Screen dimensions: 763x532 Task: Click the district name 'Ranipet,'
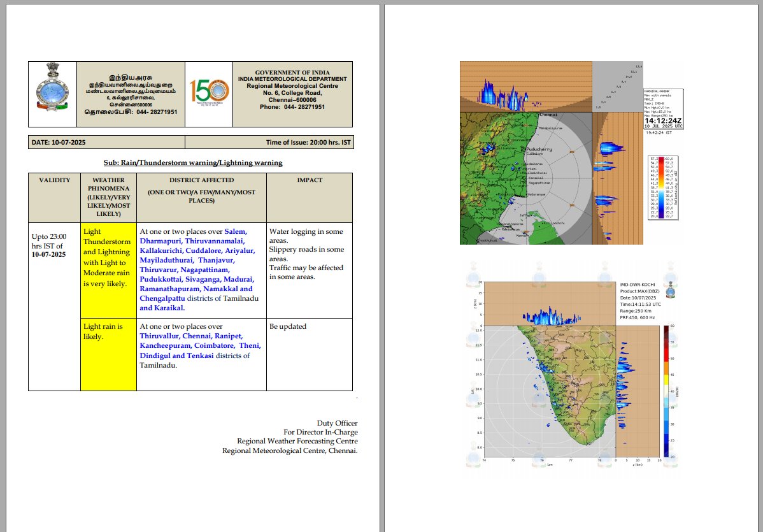pyautogui.click(x=229, y=336)
